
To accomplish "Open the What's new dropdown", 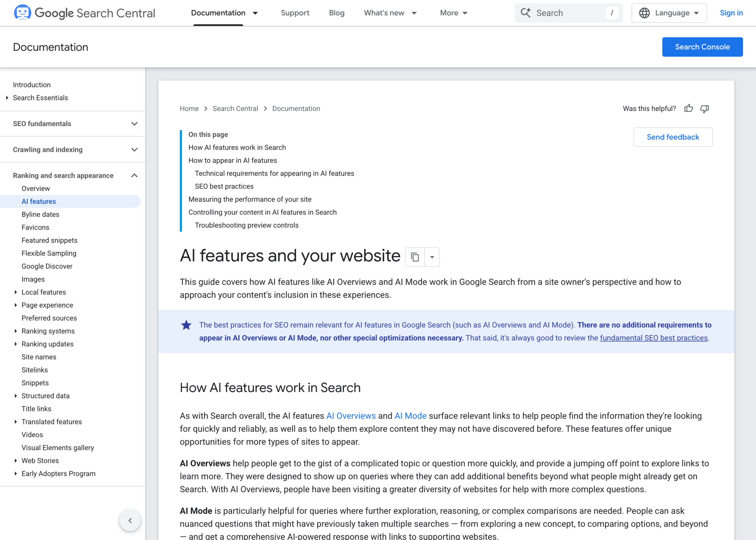I will (x=414, y=13).
